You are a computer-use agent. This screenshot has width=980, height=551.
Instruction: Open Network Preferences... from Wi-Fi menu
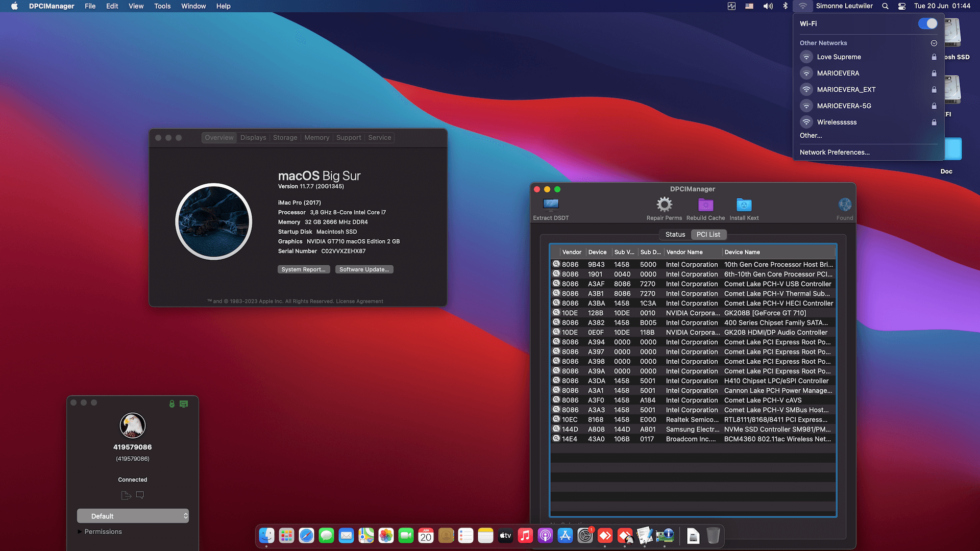tap(835, 152)
